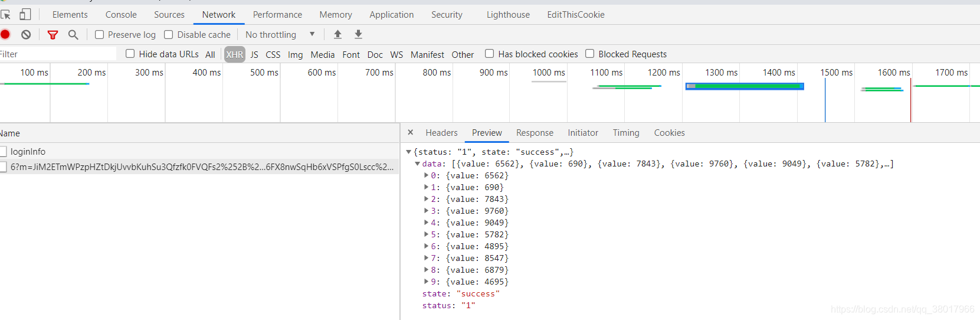Filter requests by Font type
Screen dimensions: 980x320
pyautogui.click(x=351, y=54)
